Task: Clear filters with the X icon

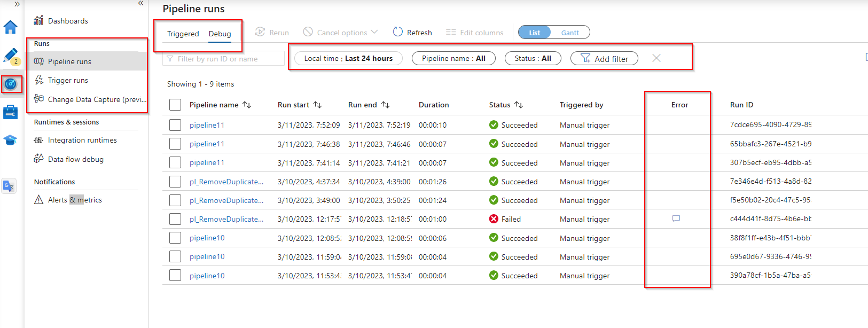Action: pyautogui.click(x=656, y=58)
